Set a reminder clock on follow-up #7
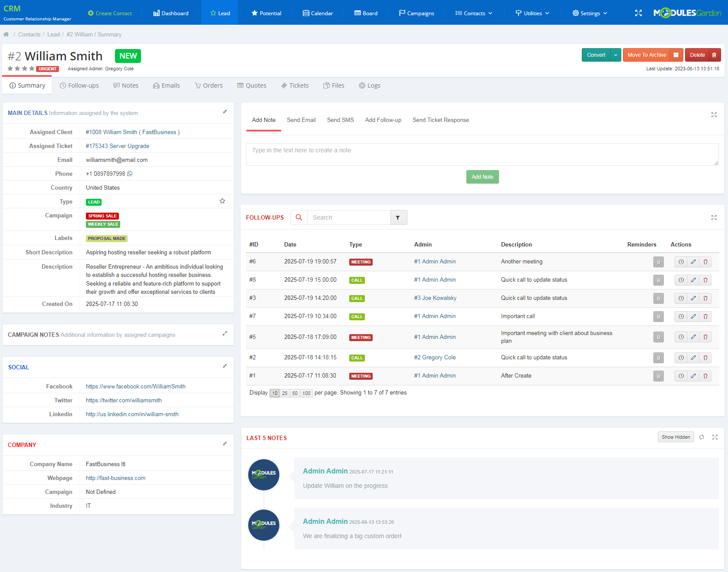Image resolution: width=728 pixels, height=572 pixels. click(681, 316)
